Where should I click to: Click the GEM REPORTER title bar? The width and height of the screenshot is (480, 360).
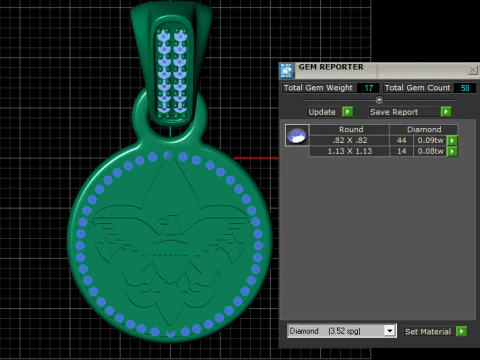coord(379,70)
